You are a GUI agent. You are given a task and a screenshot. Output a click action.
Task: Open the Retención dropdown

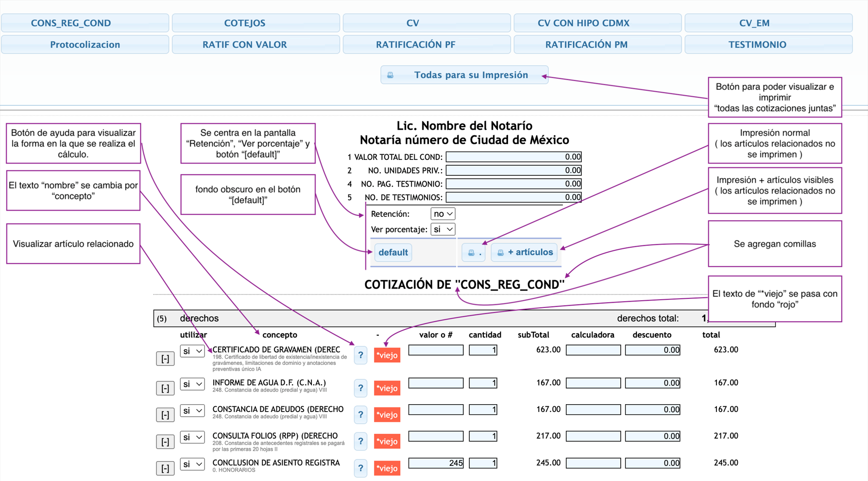coord(443,214)
